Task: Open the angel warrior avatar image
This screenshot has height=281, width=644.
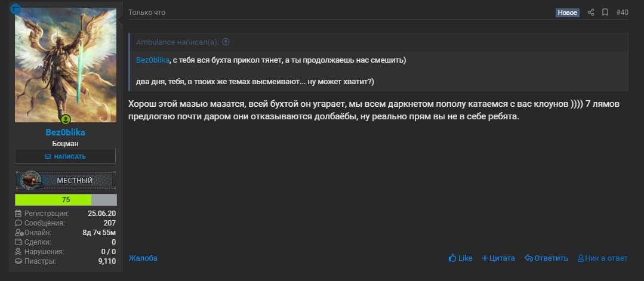Action: pos(66,65)
